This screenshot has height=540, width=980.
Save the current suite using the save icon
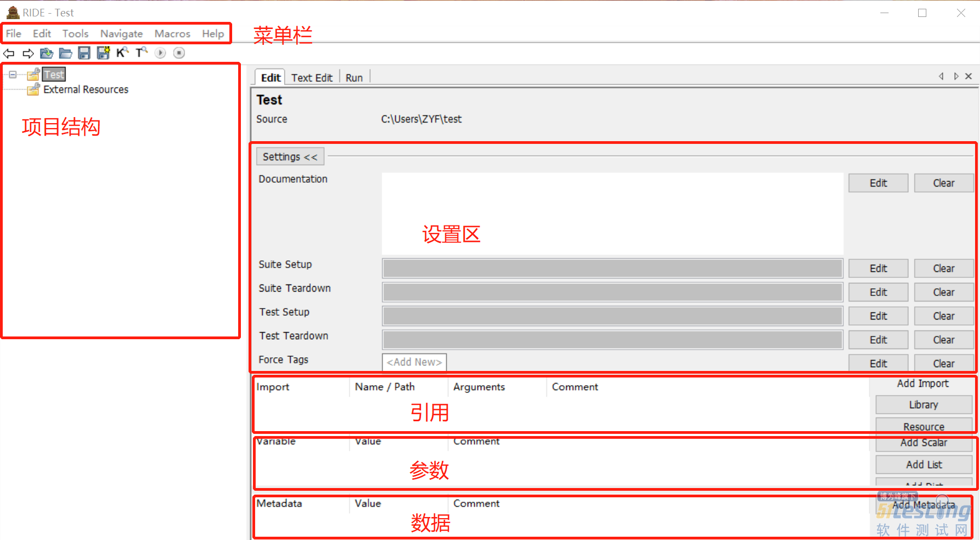(84, 53)
